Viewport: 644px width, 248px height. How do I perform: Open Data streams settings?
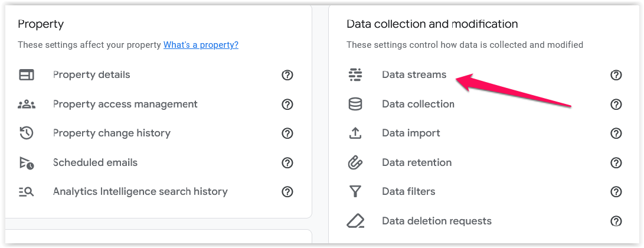click(x=414, y=75)
